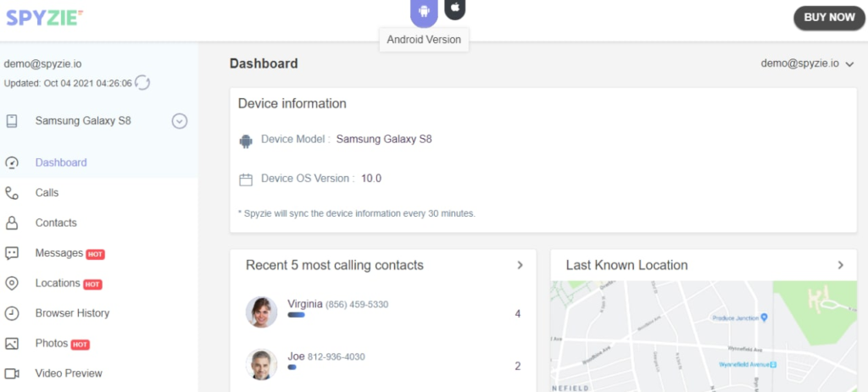Click the Last Known Location map
Viewport: 868px width, 392px height.
tap(704, 336)
